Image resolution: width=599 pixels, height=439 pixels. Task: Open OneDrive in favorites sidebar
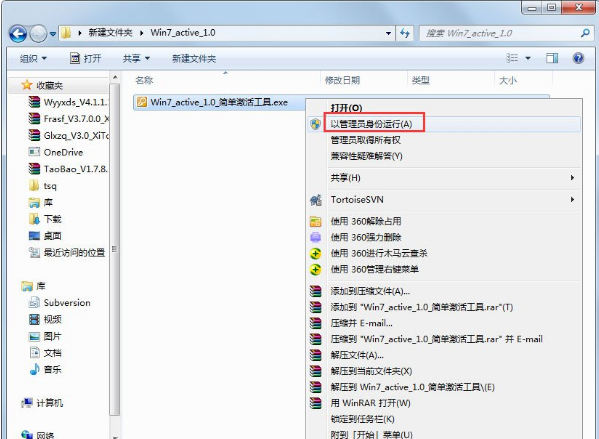pos(63,152)
